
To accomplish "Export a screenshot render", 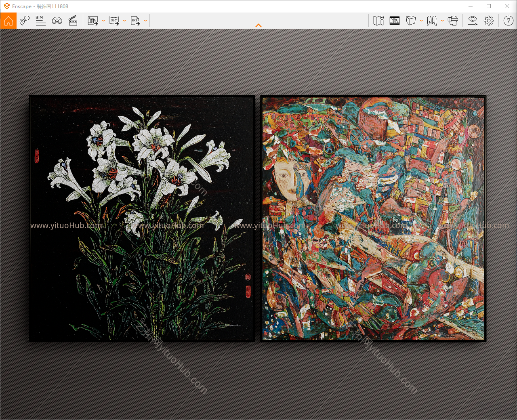I will tap(93, 21).
